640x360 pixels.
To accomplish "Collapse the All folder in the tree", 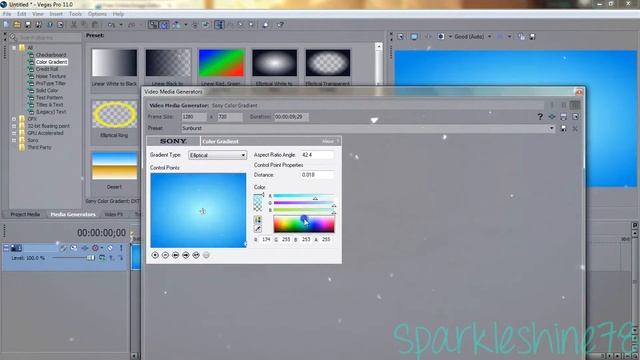I will [14, 48].
